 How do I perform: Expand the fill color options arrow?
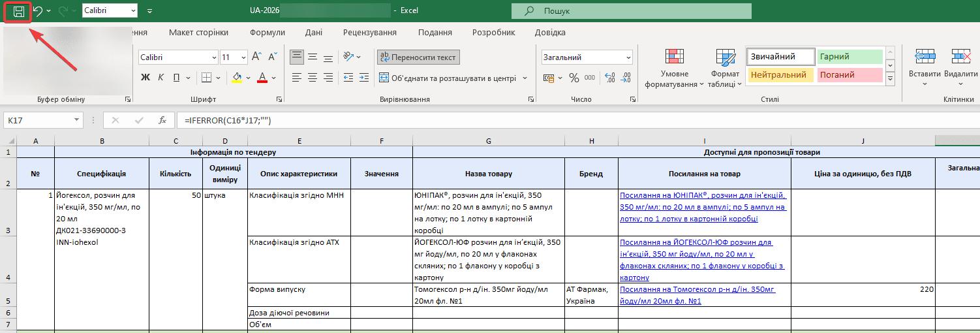point(249,78)
